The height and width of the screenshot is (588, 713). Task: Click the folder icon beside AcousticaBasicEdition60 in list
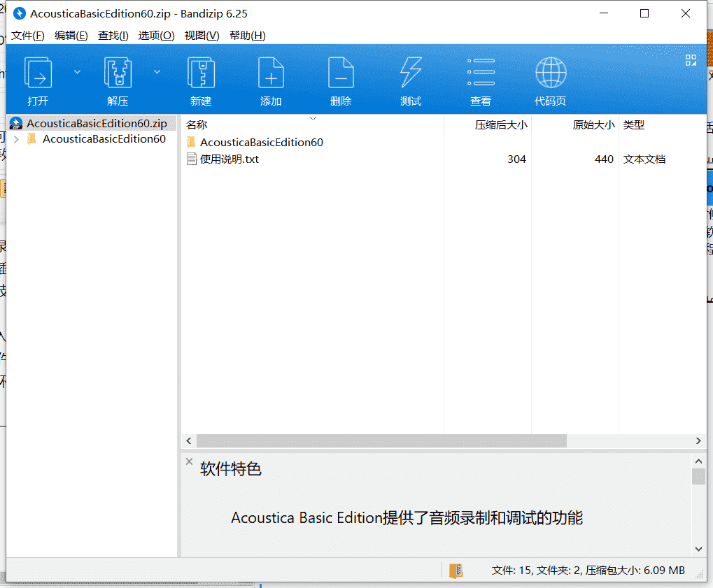click(x=192, y=142)
